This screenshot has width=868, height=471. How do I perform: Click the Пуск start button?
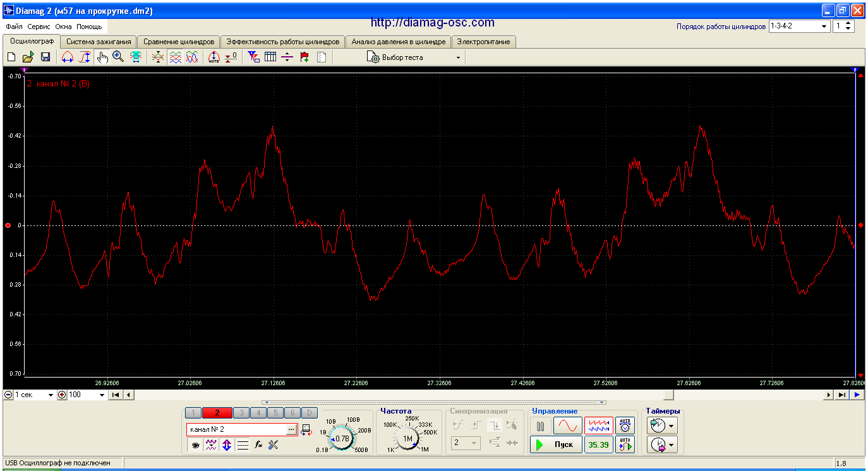[x=555, y=444]
